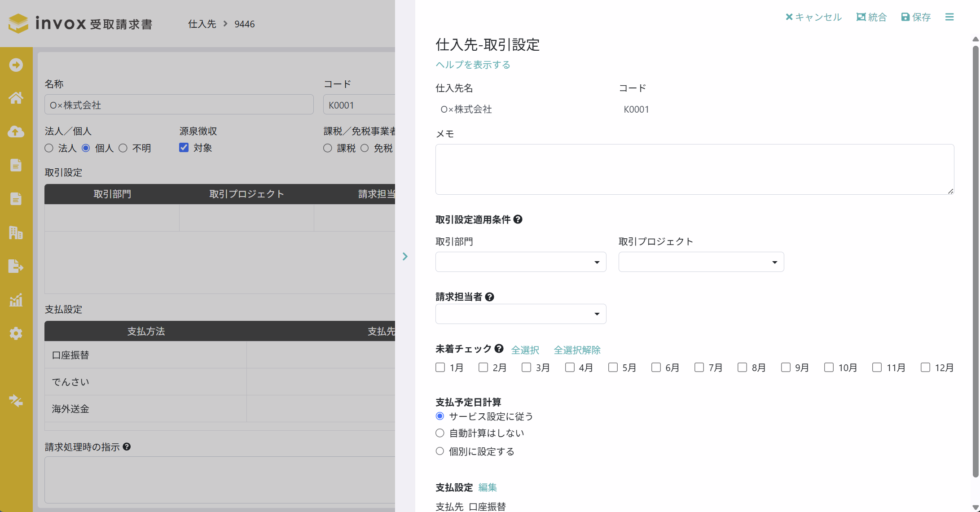The image size is (980, 512).
Task: Check the 9月 checkbox
Action: (x=786, y=368)
